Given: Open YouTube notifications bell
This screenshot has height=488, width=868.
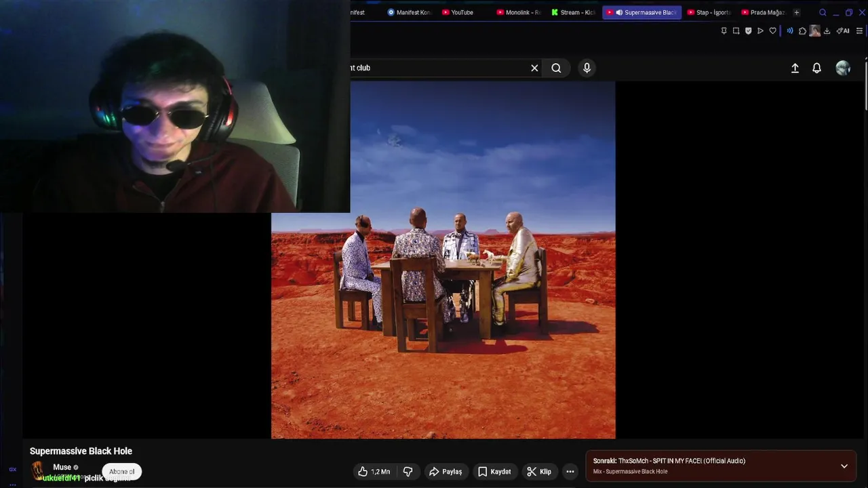Looking at the screenshot, I should pyautogui.click(x=816, y=68).
